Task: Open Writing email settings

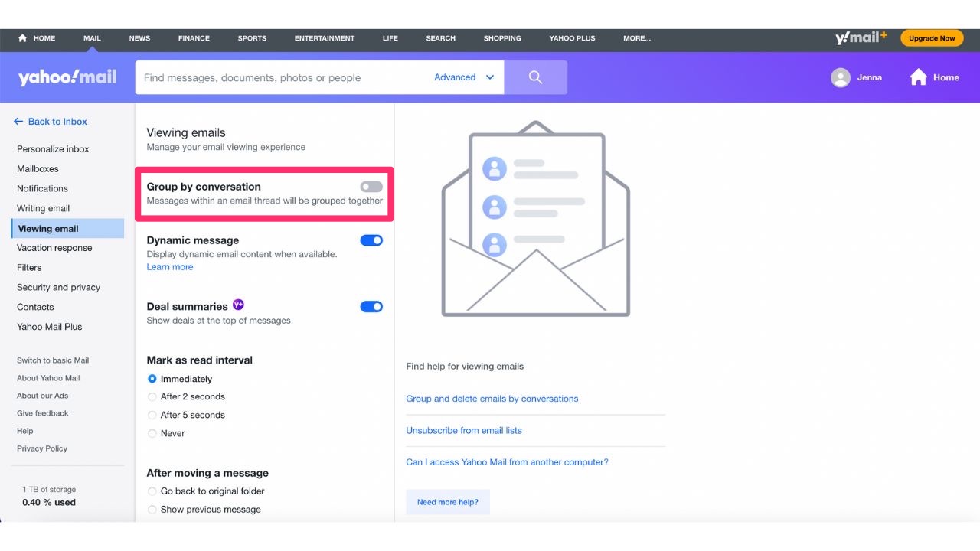Action: 43,208
